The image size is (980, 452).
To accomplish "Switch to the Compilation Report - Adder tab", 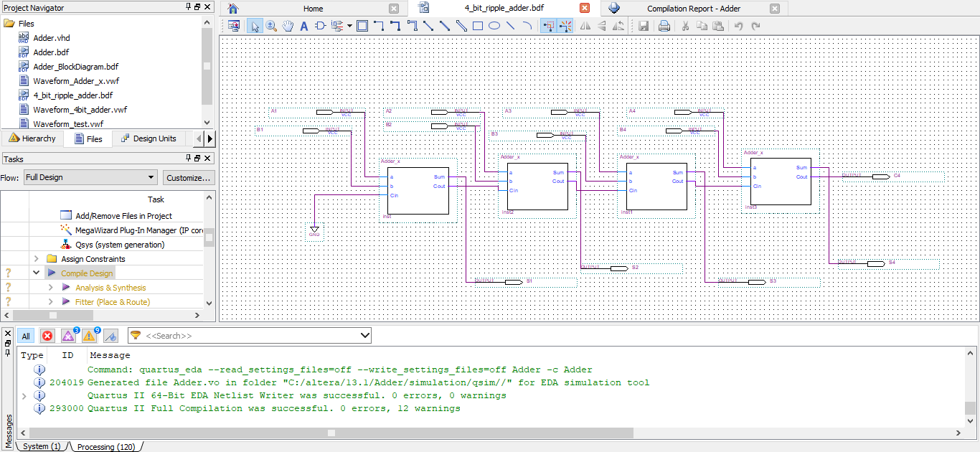I will [693, 9].
